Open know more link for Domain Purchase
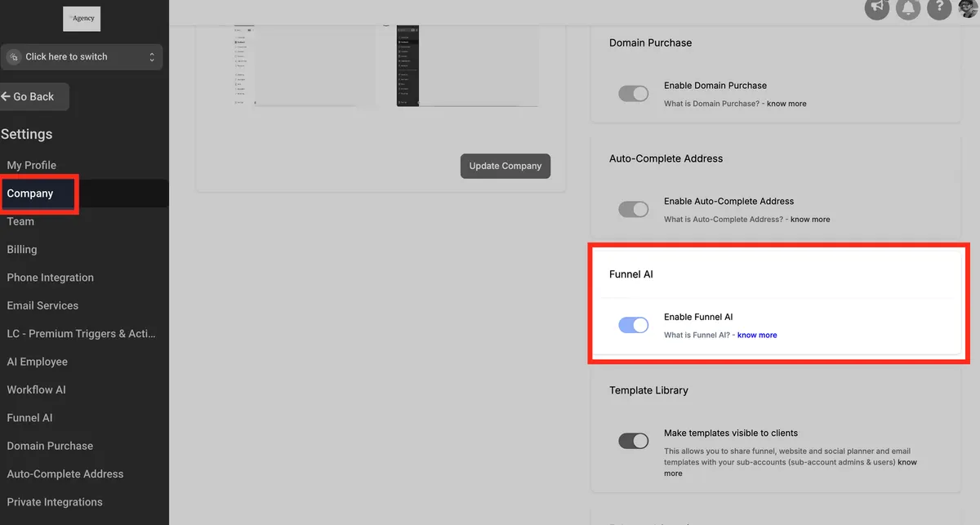The height and width of the screenshot is (525, 980). [x=786, y=104]
